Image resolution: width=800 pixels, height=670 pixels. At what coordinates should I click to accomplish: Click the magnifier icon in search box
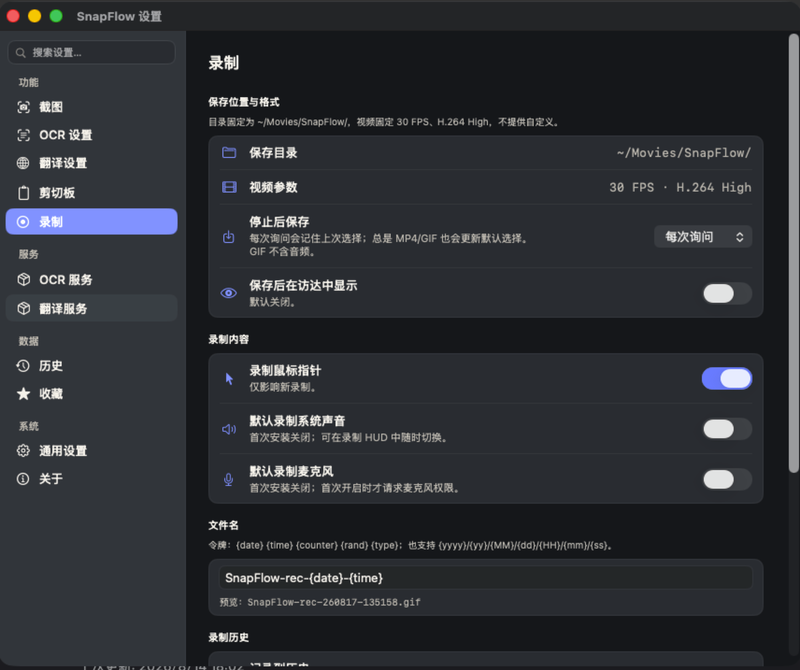point(21,53)
